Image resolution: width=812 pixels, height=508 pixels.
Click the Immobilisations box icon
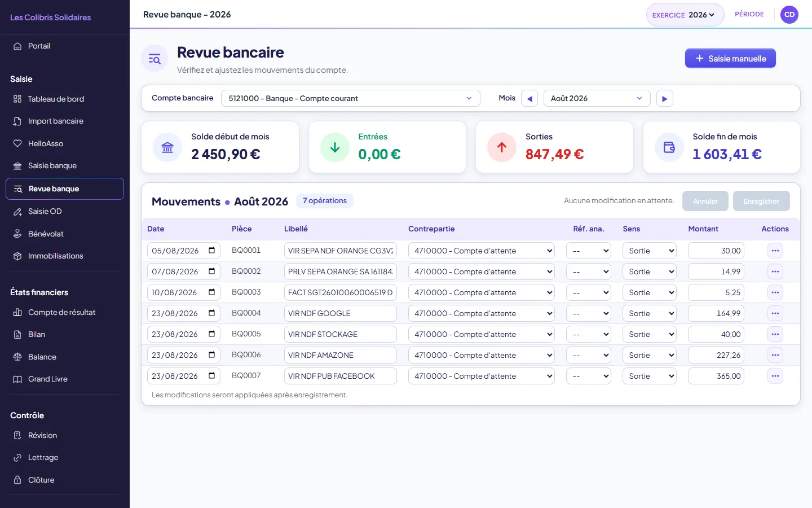click(17, 256)
